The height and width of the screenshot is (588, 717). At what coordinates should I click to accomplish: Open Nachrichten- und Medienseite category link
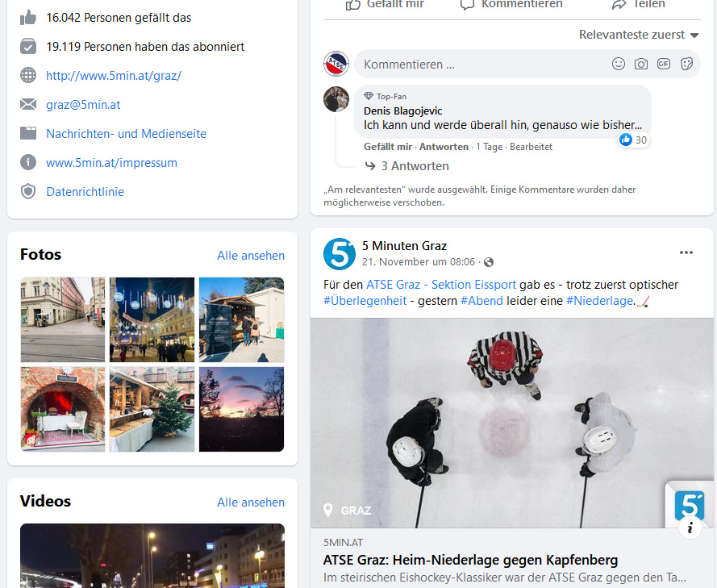126,134
